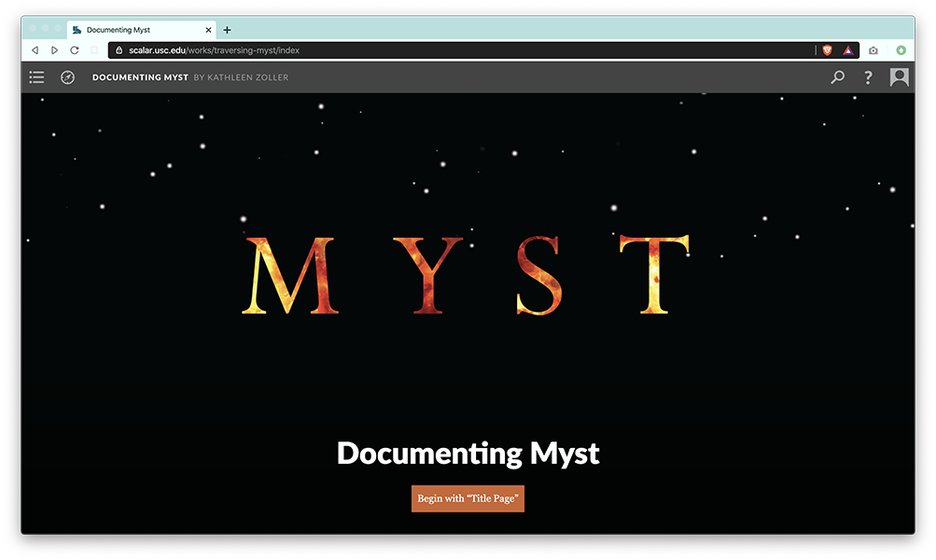Open the search magnifier in Scalar header
The image size is (936, 560).
(837, 77)
